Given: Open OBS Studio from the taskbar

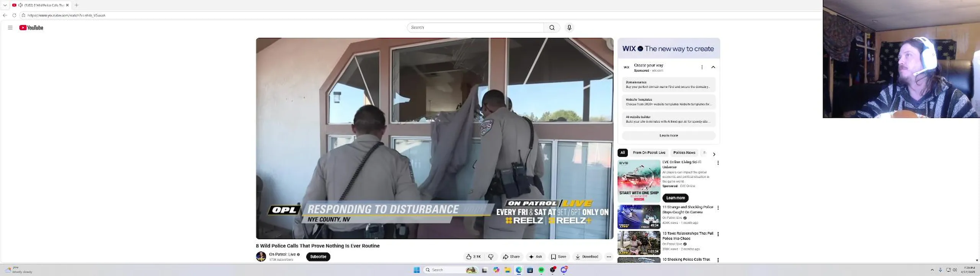Looking at the screenshot, I should 552,270.
